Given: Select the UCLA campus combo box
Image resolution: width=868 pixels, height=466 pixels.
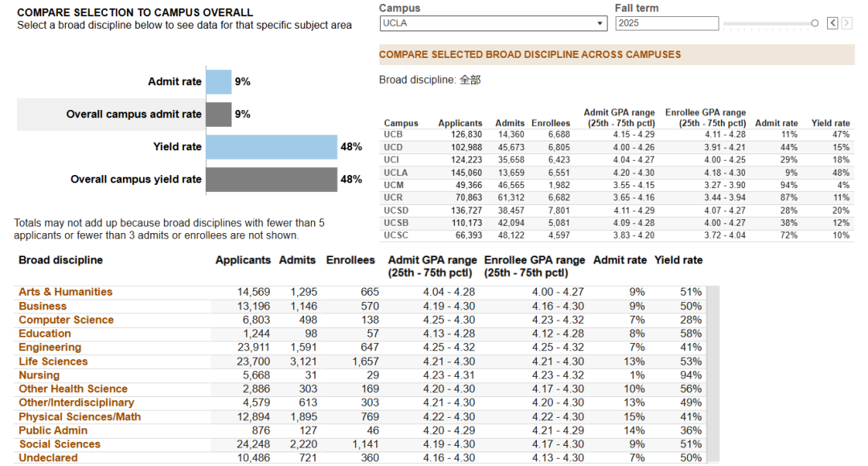Looking at the screenshot, I should (493, 23).
